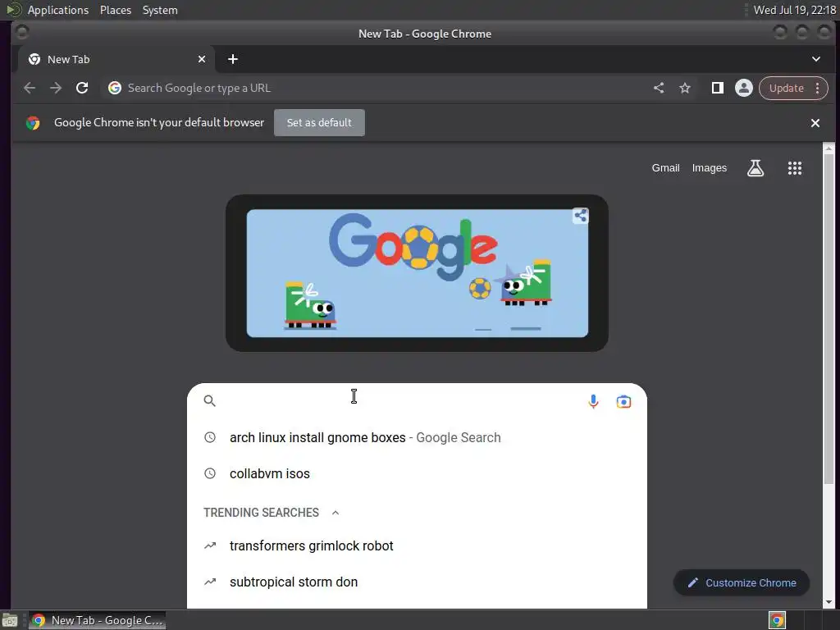Bookmark this tab with the star icon
This screenshot has width=840, height=630.
coord(685,88)
